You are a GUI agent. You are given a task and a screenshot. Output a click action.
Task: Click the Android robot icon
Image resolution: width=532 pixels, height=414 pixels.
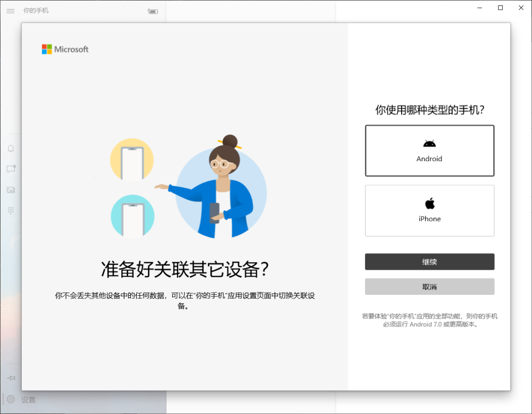(x=429, y=144)
